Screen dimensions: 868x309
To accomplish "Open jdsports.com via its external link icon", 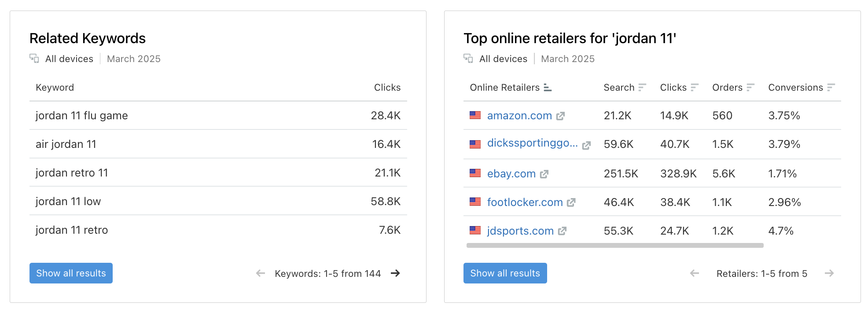I will click(x=562, y=230).
